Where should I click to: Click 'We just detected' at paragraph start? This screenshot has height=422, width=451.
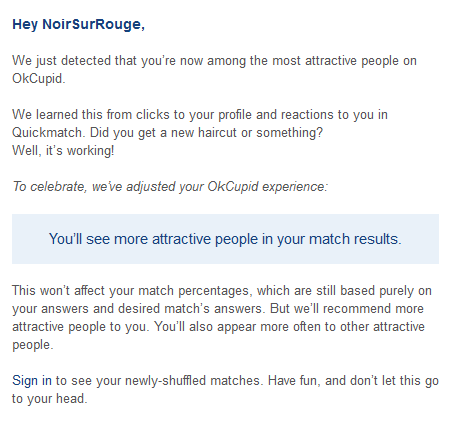(61, 61)
